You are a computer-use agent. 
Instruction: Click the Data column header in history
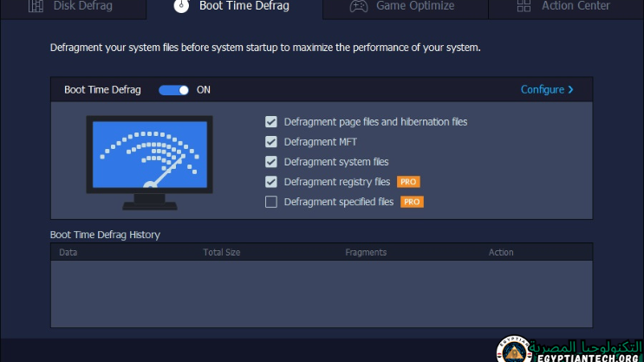[68, 253]
